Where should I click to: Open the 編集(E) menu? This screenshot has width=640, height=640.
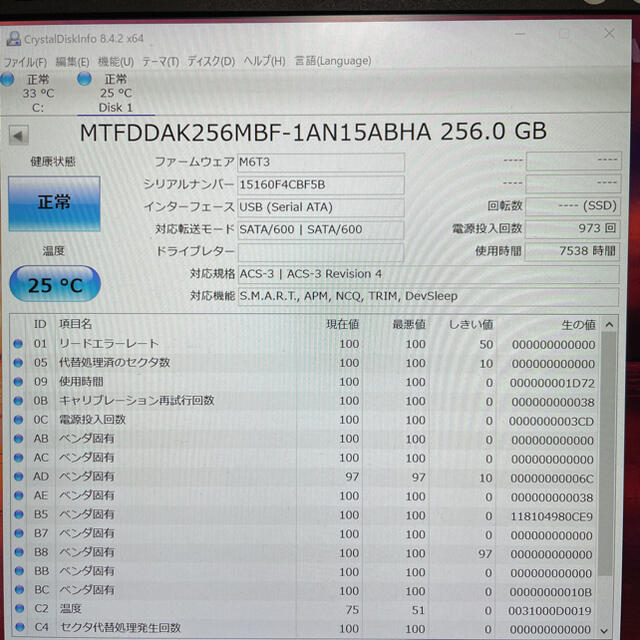point(72,62)
